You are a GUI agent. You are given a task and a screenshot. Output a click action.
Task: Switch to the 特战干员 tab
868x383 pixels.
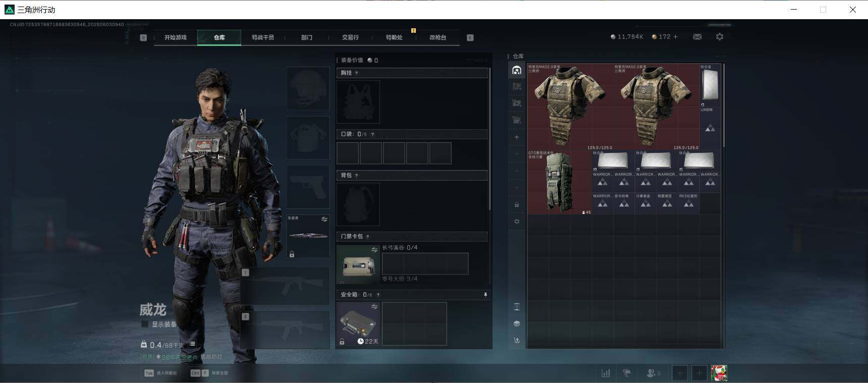[x=263, y=37]
